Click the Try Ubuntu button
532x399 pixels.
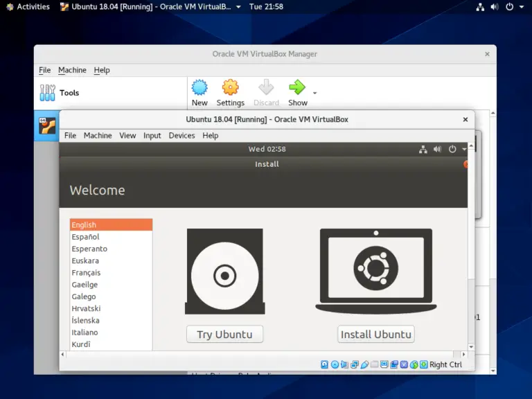pos(224,334)
